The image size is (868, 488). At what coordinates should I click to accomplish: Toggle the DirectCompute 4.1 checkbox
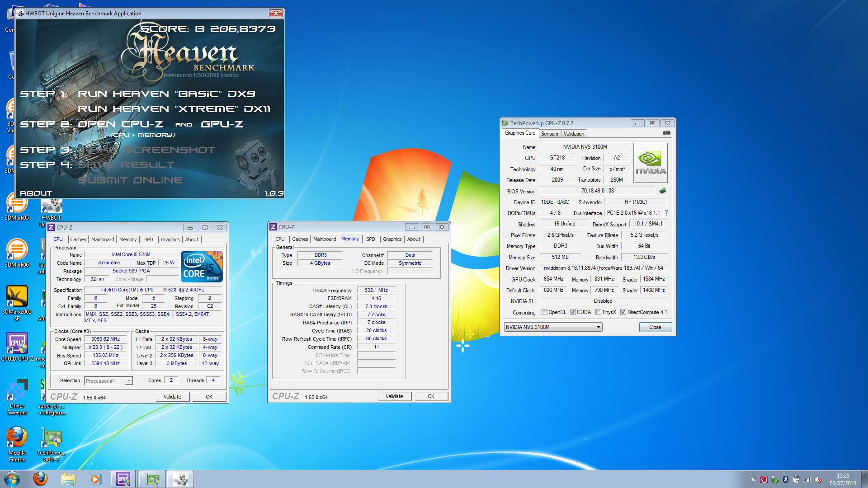pos(623,312)
